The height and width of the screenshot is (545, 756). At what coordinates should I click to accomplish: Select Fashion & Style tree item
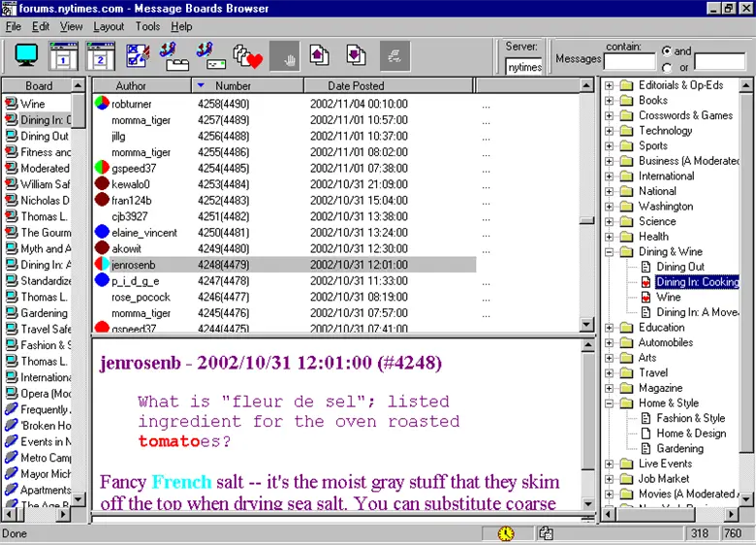coord(690,418)
